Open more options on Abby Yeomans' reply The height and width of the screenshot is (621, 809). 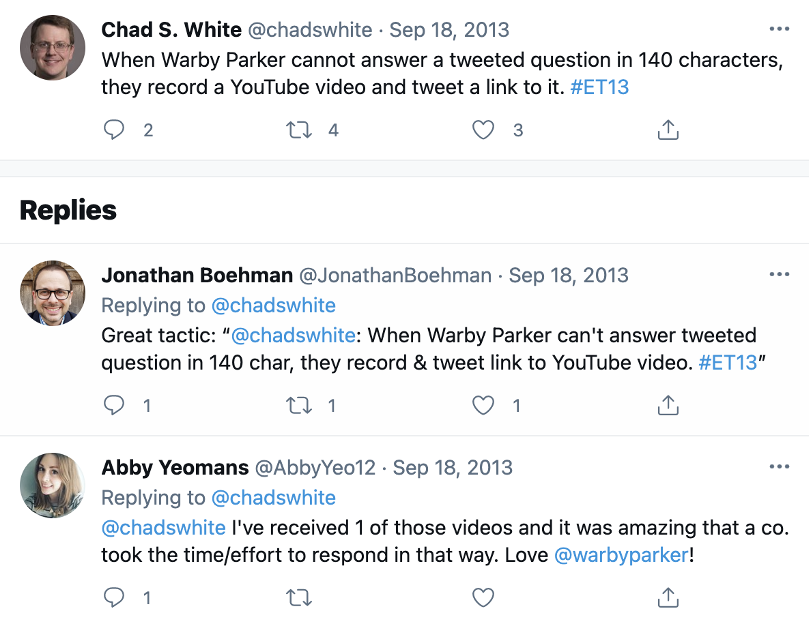[779, 466]
